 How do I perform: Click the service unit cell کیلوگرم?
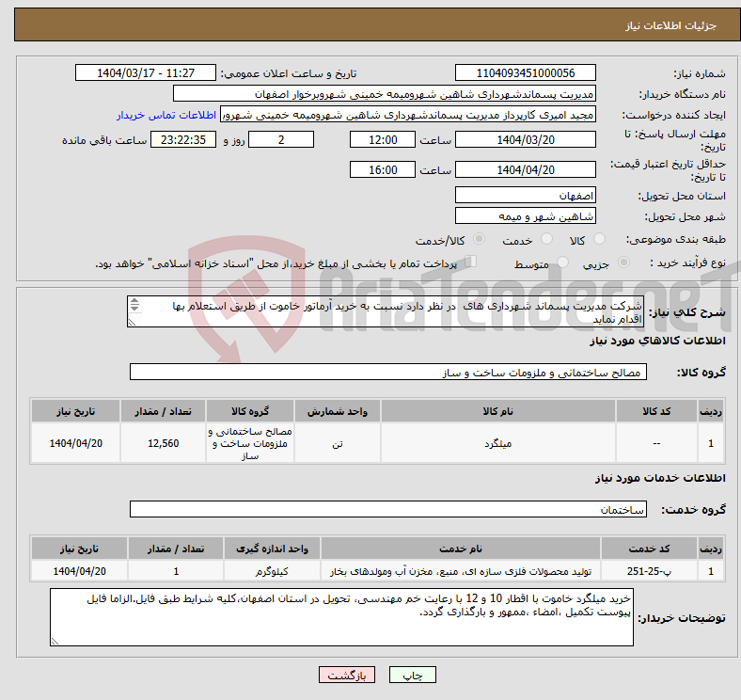click(x=272, y=571)
